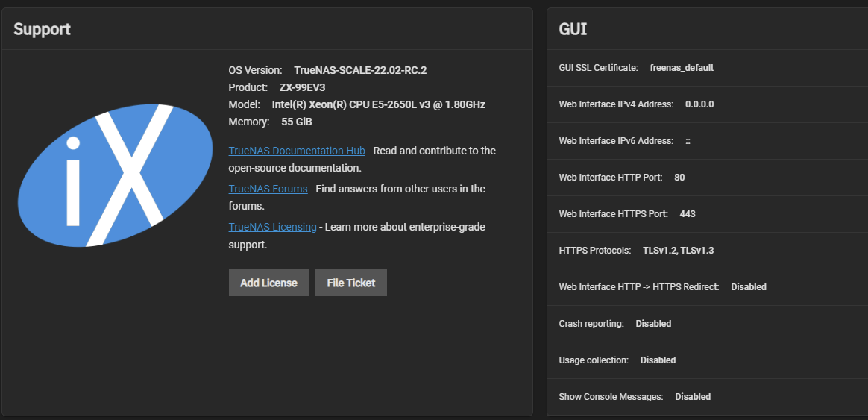Visit the TrueNAS Forums link

pos(268,189)
